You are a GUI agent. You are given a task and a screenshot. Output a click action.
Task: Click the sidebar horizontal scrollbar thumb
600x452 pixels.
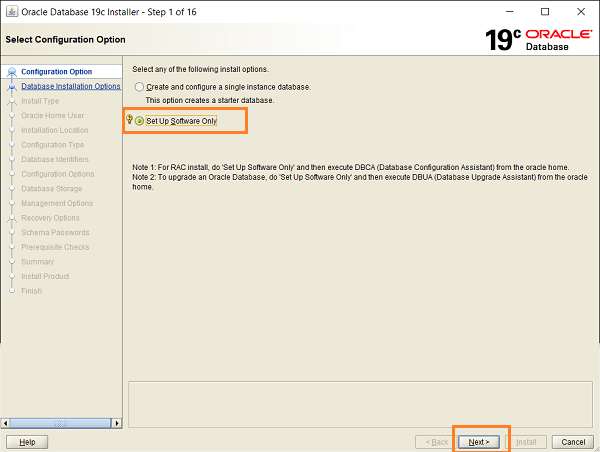60,423
